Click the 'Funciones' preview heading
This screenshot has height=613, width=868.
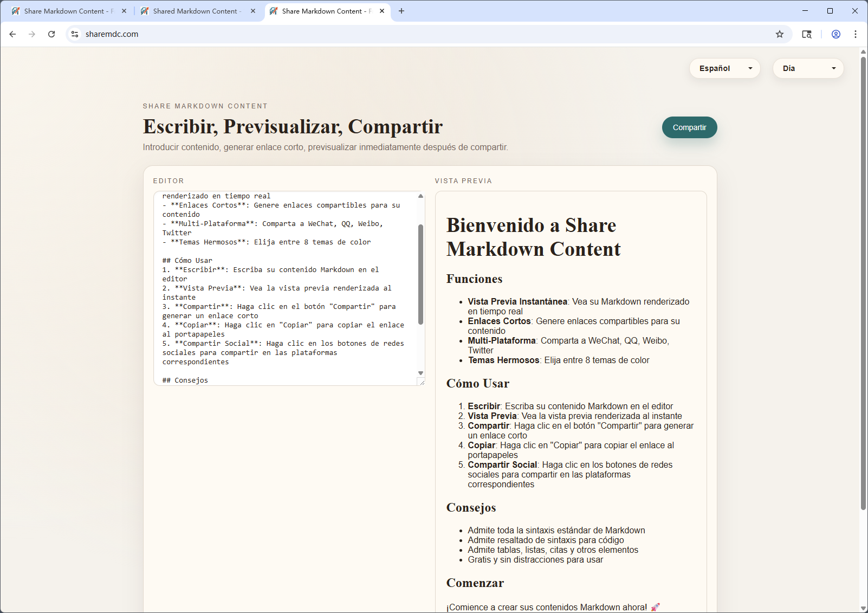click(475, 279)
